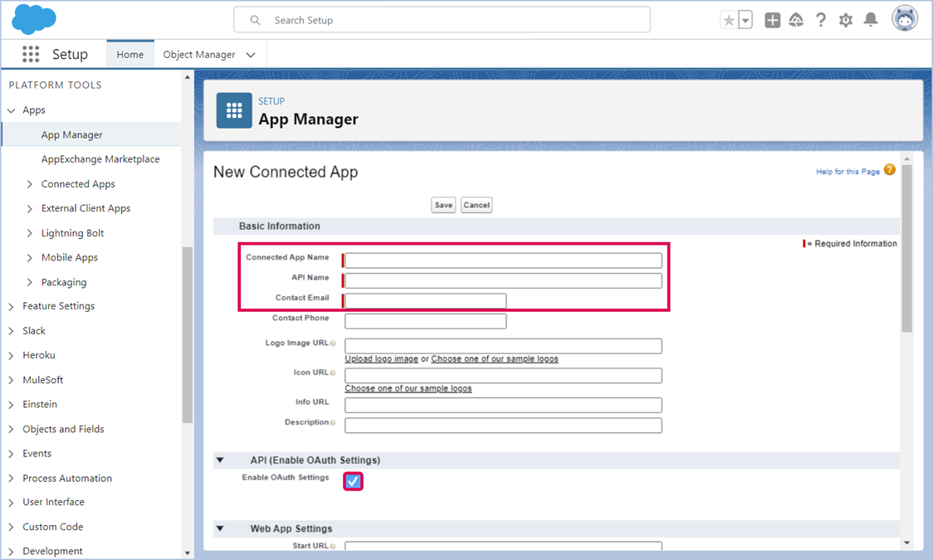Expand the Feature Settings section
This screenshot has height=560, width=933.
click(12, 307)
